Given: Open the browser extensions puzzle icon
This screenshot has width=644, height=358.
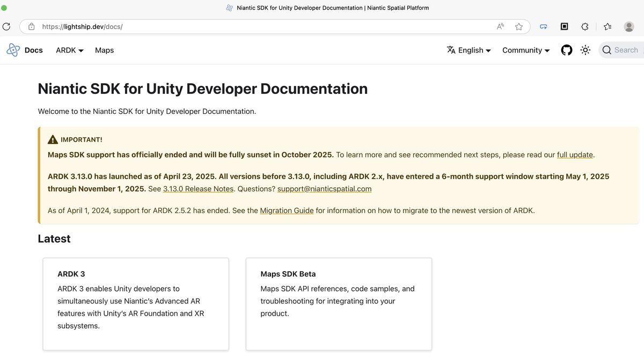Looking at the screenshot, I should [x=585, y=26].
